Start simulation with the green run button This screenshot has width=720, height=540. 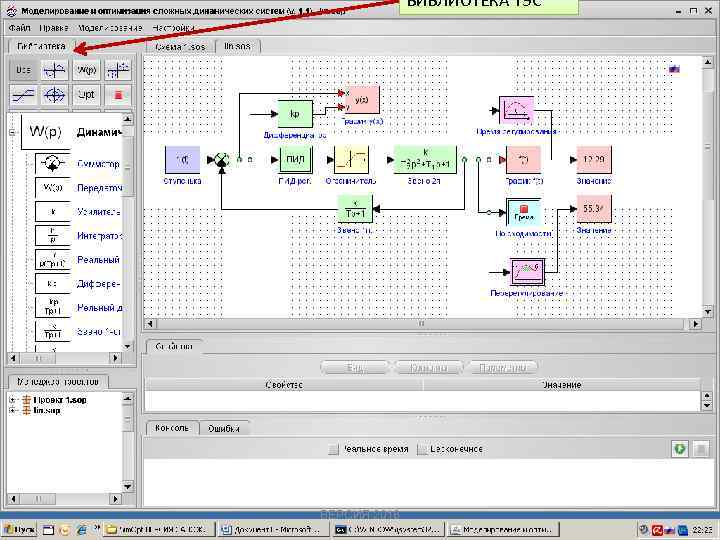click(680, 449)
